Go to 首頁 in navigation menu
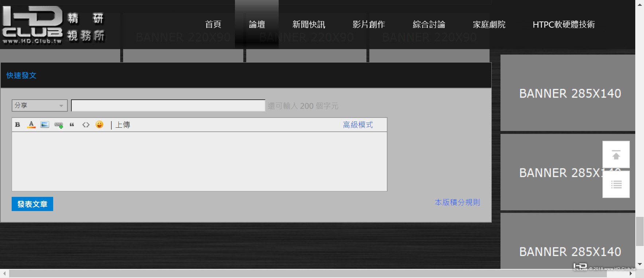644x278 pixels. click(213, 24)
